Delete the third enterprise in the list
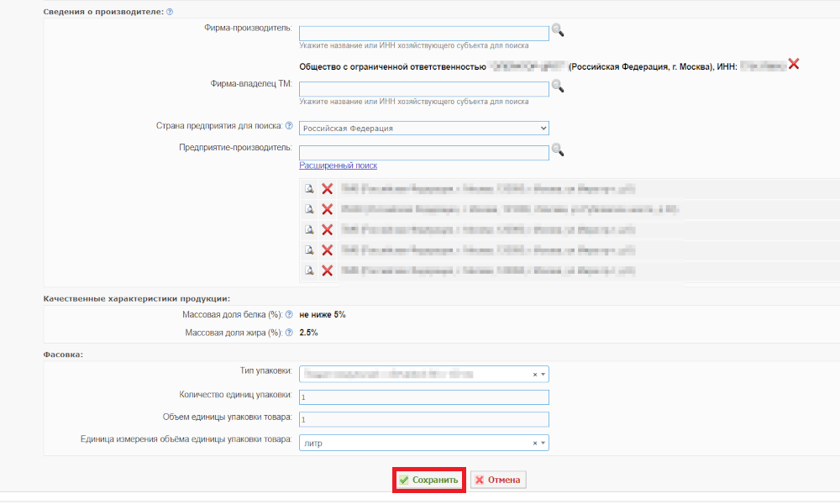The image size is (840, 504). pyautogui.click(x=327, y=230)
